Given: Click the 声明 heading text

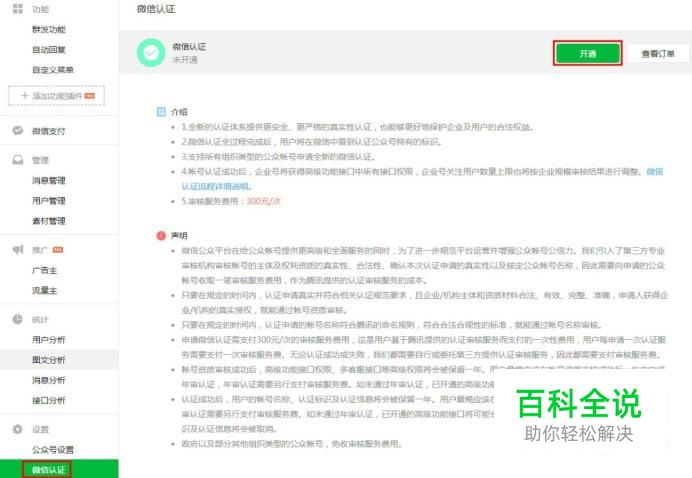Looking at the screenshot, I should click(x=179, y=236).
